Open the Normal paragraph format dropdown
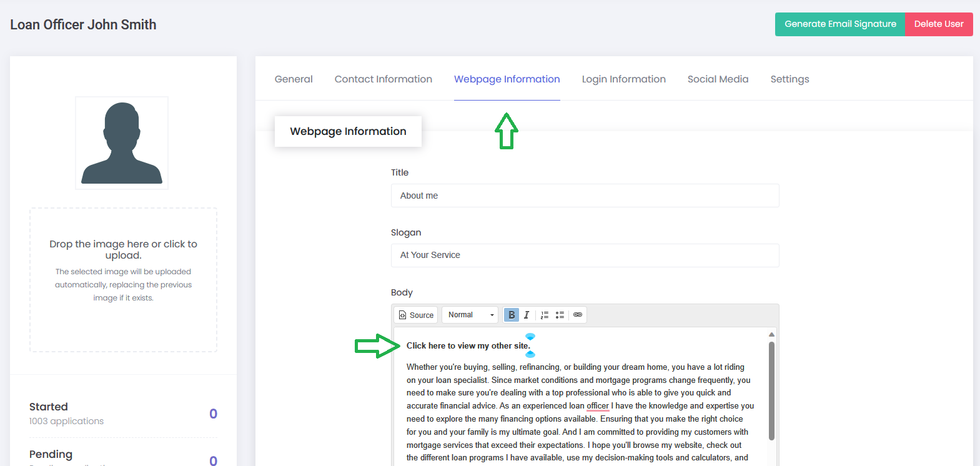Screen dimensions: 980x466 [470, 315]
